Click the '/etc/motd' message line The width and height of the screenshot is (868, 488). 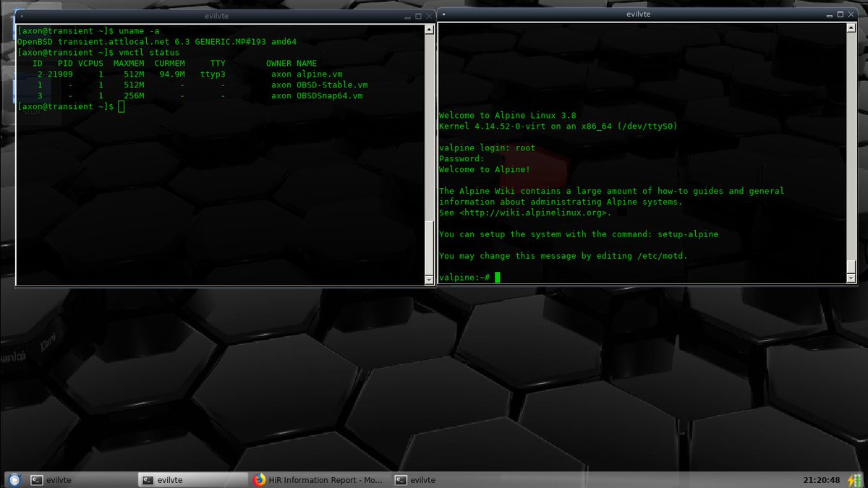563,256
